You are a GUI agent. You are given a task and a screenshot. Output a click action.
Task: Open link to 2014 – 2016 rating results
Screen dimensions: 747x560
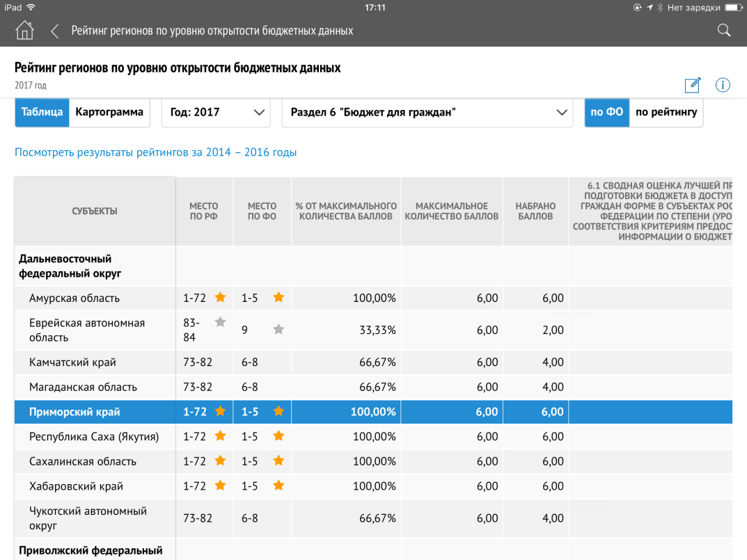[155, 152]
